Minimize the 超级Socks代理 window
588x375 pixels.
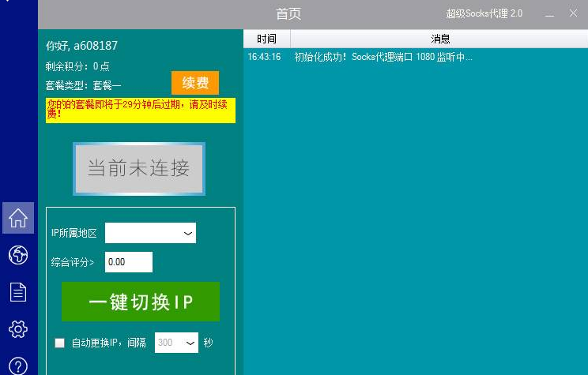coord(546,13)
